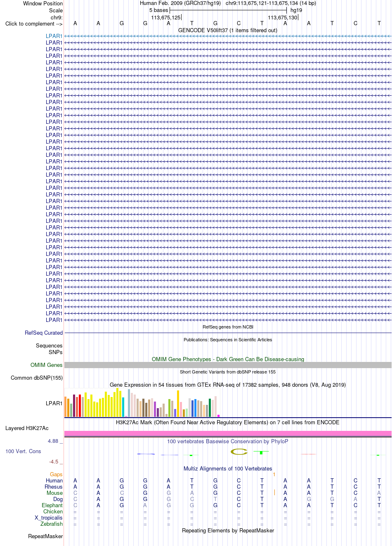The height and width of the screenshot is (546, 392).
Task: Click the 'H3K27Ac Mark' ENCODE track title
Action: pyautogui.click(x=228, y=422)
